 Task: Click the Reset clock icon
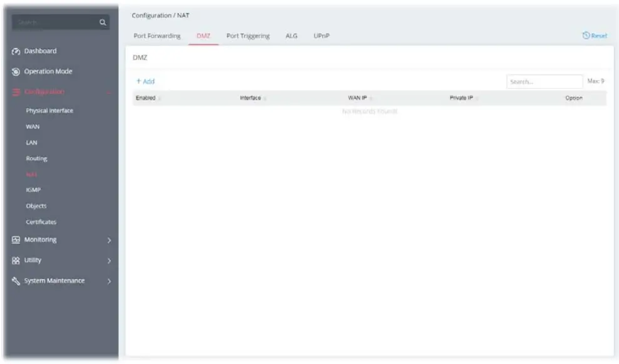click(586, 36)
